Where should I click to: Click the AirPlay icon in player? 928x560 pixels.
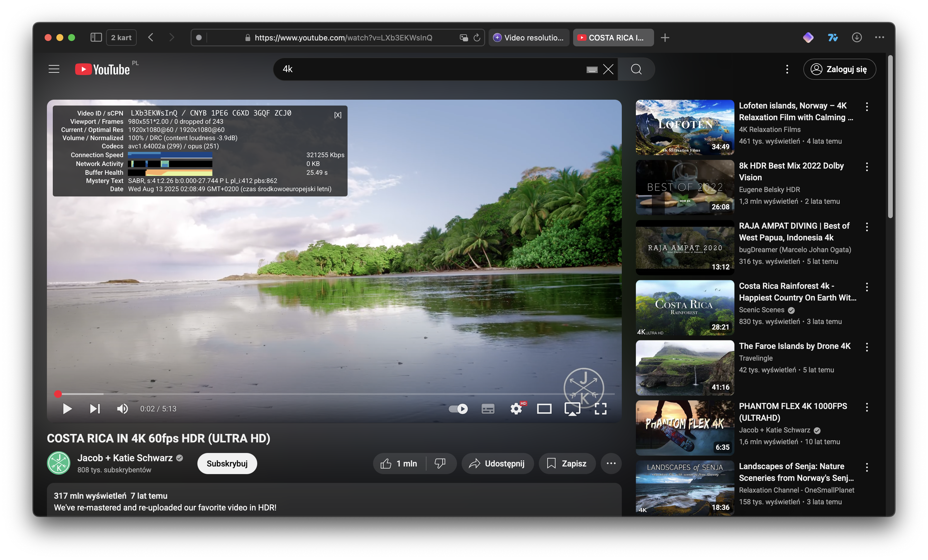(x=572, y=409)
